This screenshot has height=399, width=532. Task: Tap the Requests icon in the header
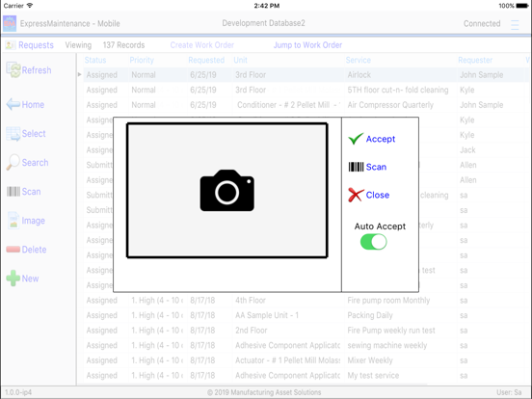tap(11, 45)
